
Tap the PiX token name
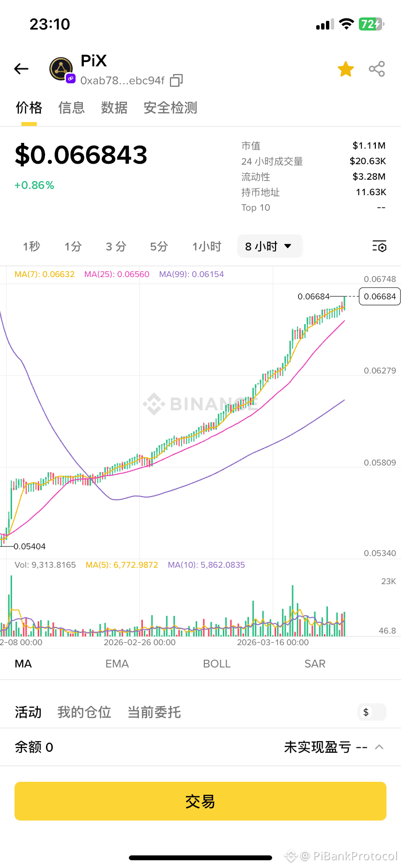pos(93,61)
